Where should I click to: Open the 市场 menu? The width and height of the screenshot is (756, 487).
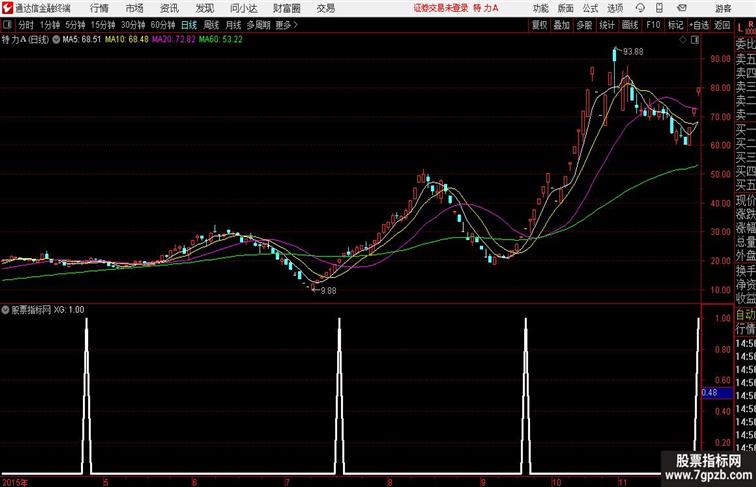click(x=134, y=8)
